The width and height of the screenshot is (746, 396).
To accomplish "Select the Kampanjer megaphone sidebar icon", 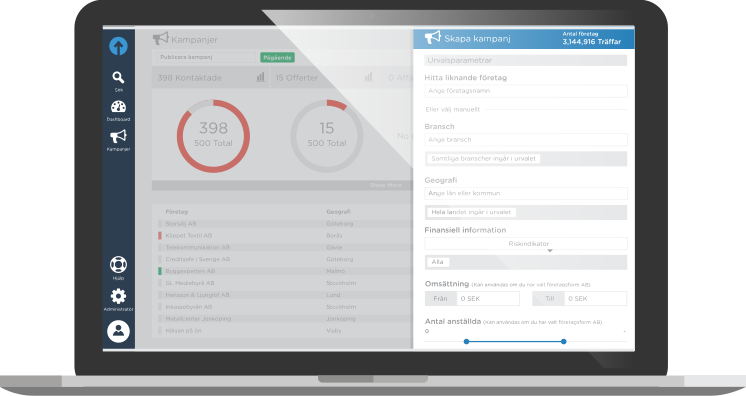I will [118, 136].
